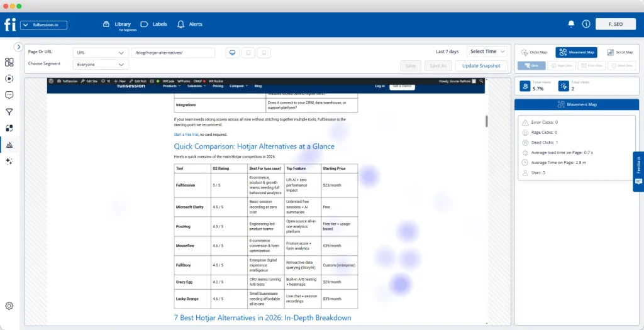
Task: Toggle the Dead Clicks filter
Action: click(x=622, y=65)
